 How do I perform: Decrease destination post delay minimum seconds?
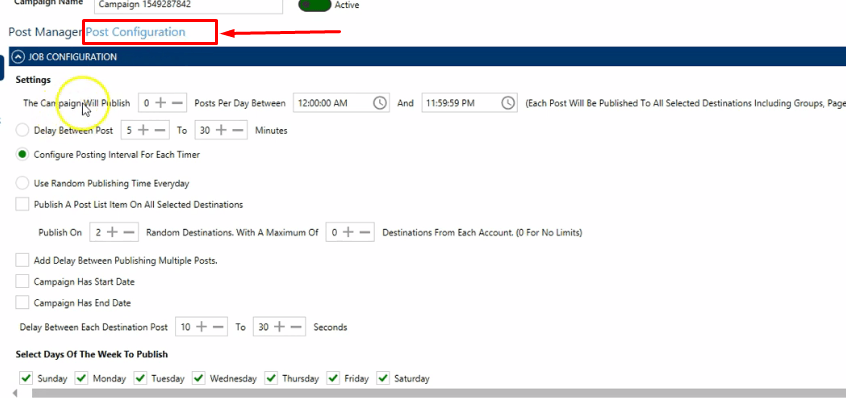click(218, 327)
